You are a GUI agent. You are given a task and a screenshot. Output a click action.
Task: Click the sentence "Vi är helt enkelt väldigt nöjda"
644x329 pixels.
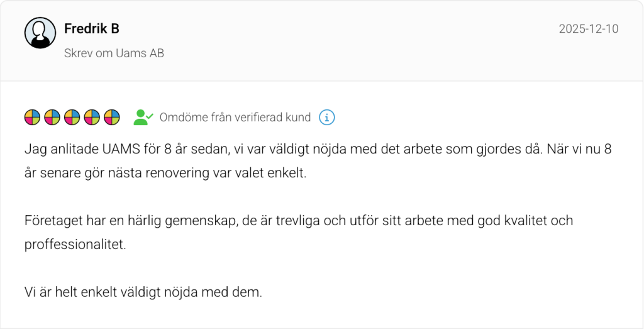click(130, 292)
